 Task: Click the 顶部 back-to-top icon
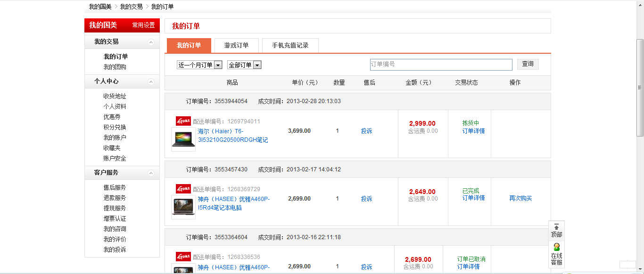click(x=556, y=231)
